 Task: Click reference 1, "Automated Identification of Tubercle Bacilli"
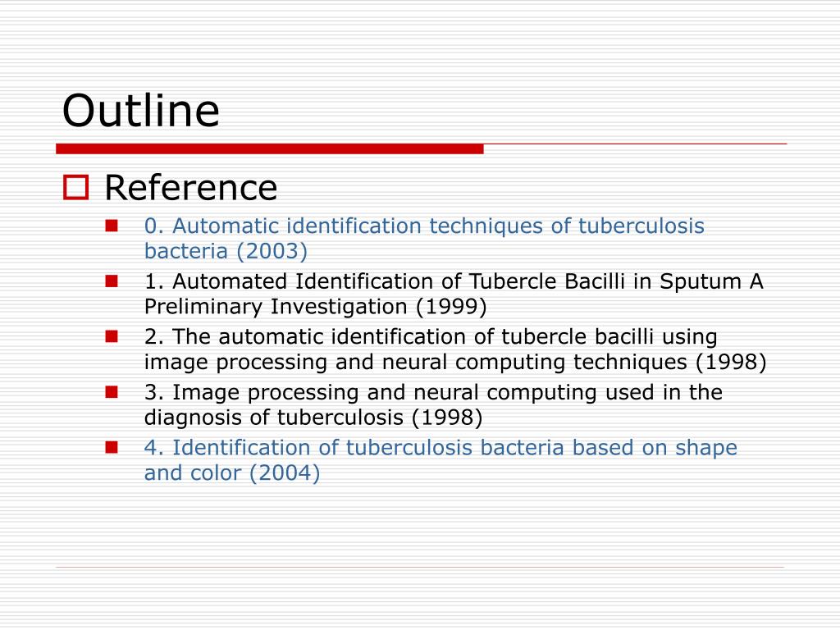click(454, 294)
